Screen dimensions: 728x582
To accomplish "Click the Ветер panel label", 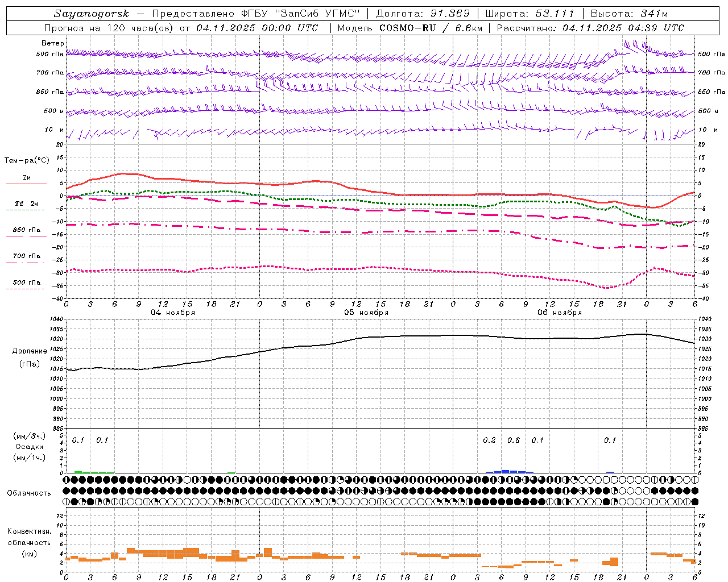I will click(x=53, y=43).
